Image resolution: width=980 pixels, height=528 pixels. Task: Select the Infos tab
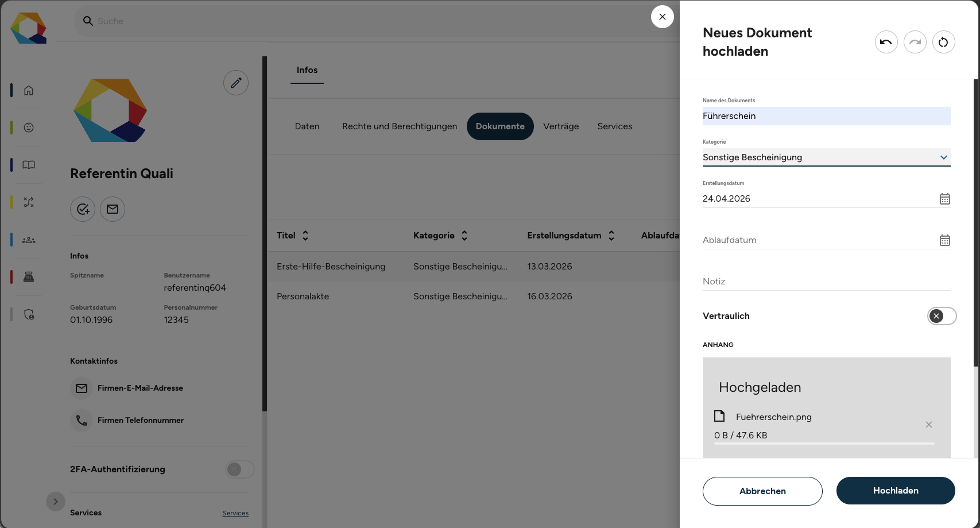(307, 70)
